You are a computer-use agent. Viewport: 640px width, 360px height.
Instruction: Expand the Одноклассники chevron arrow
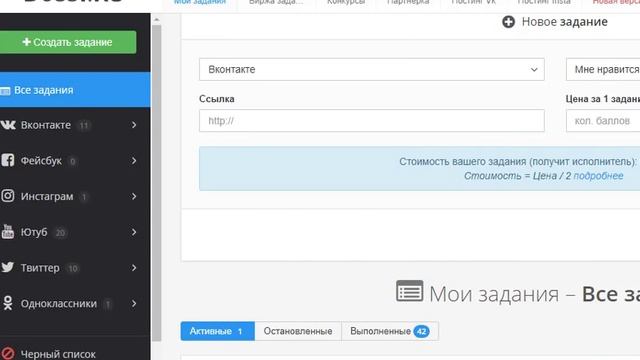134,304
